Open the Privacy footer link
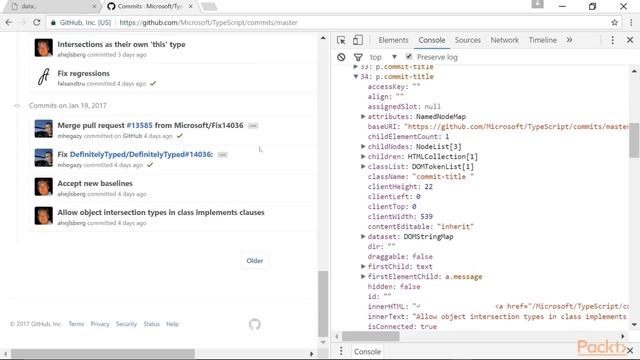Viewport: 640px width, 360px height. tap(100, 324)
